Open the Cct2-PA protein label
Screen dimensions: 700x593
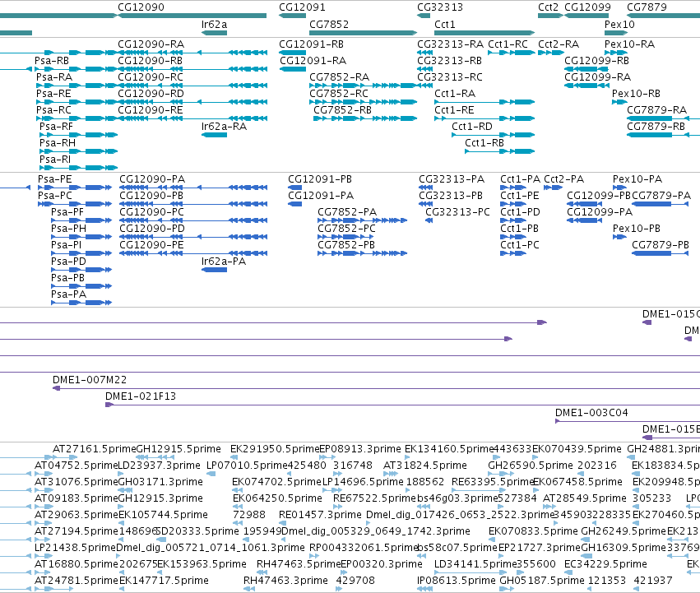(x=563, y=179)
